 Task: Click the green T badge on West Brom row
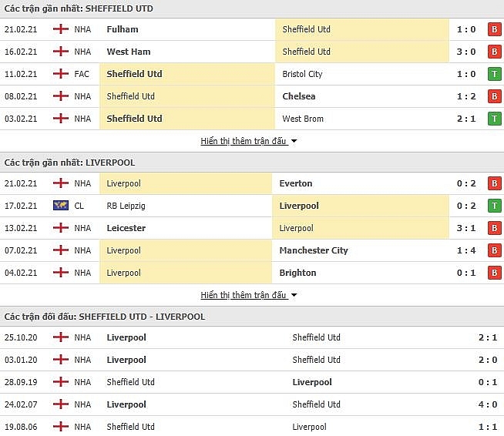coord(494,119)
